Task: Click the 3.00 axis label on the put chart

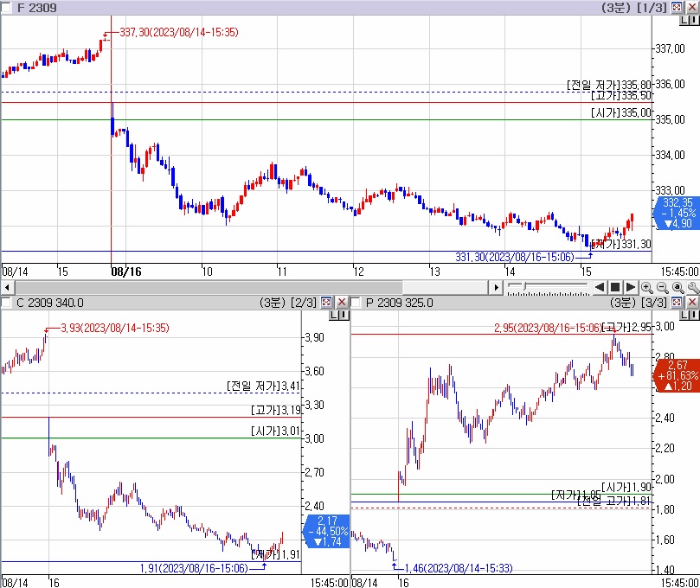Action: (x=665, y=326)
